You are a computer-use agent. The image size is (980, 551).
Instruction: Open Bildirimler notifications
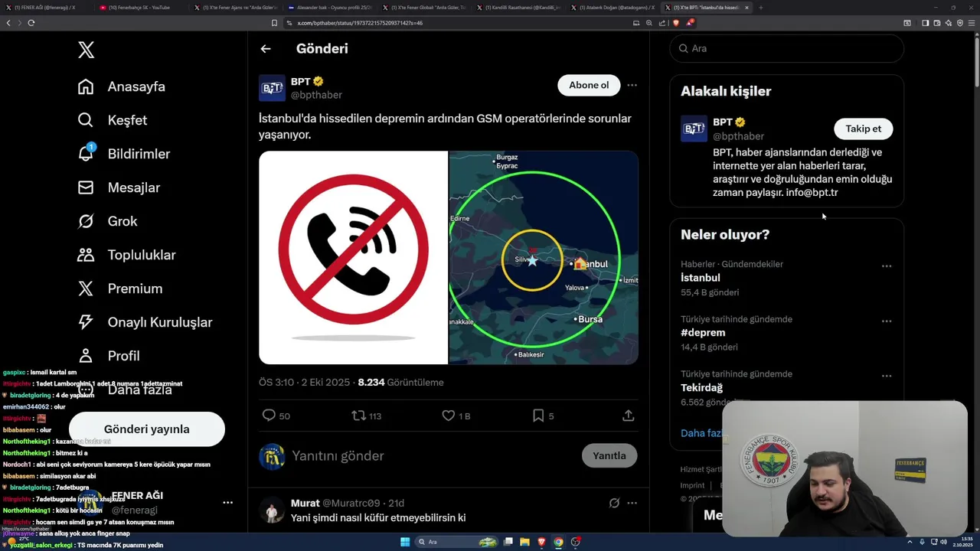(124, 154)
